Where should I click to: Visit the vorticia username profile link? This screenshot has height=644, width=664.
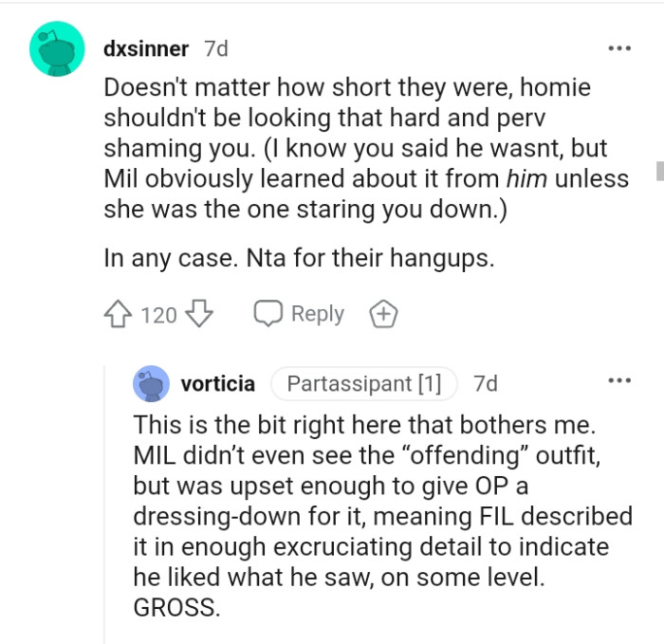click(x=217, y=383)
